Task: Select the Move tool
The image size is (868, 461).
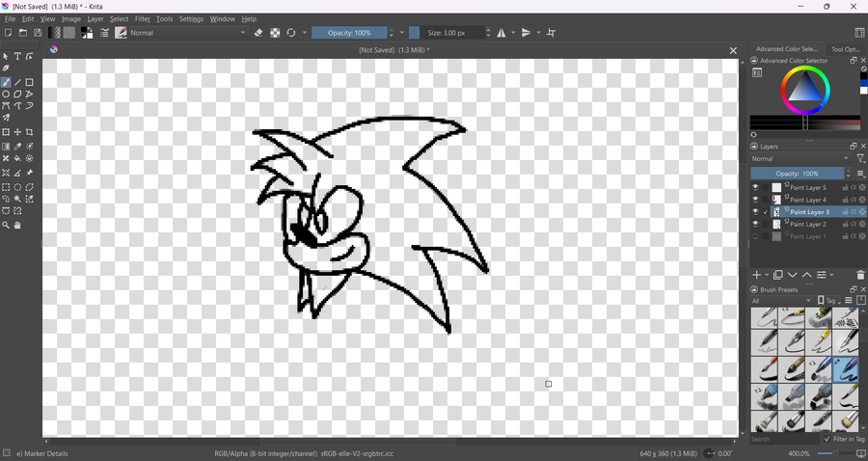Action: pyautogui.click(x=17, y=132)
